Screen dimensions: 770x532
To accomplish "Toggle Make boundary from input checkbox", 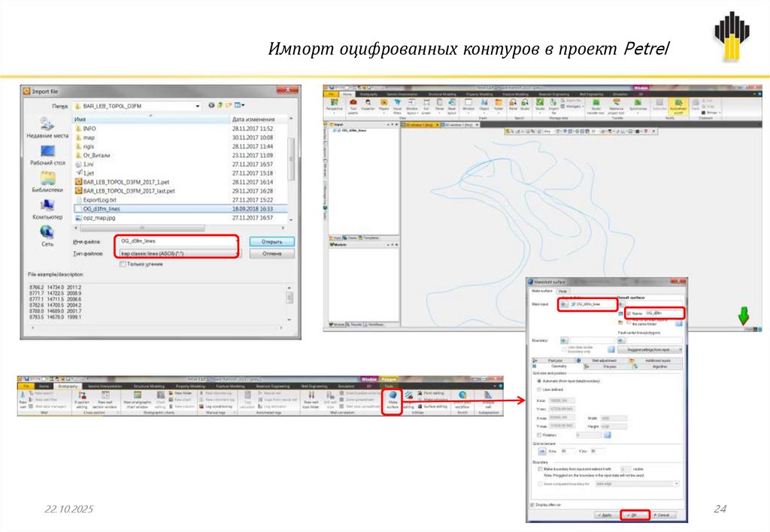I will [x=540, y=469].
